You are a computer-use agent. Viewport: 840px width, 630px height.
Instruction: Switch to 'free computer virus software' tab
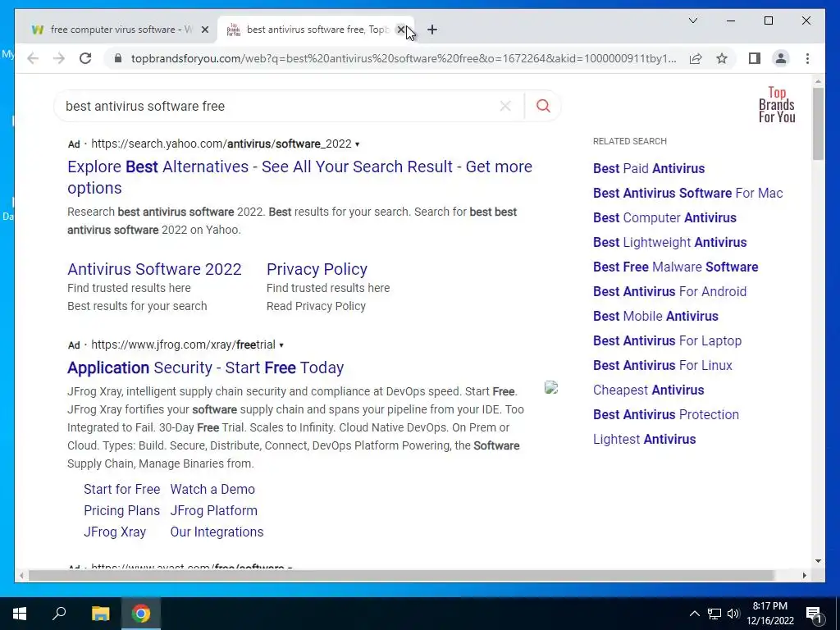click(113, 30)
